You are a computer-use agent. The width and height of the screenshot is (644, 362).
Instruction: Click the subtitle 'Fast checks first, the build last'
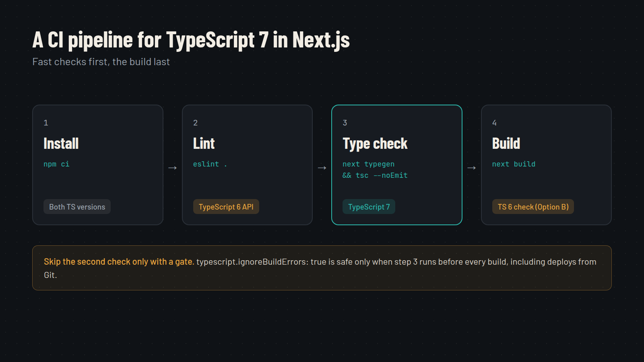click(101, 62)
